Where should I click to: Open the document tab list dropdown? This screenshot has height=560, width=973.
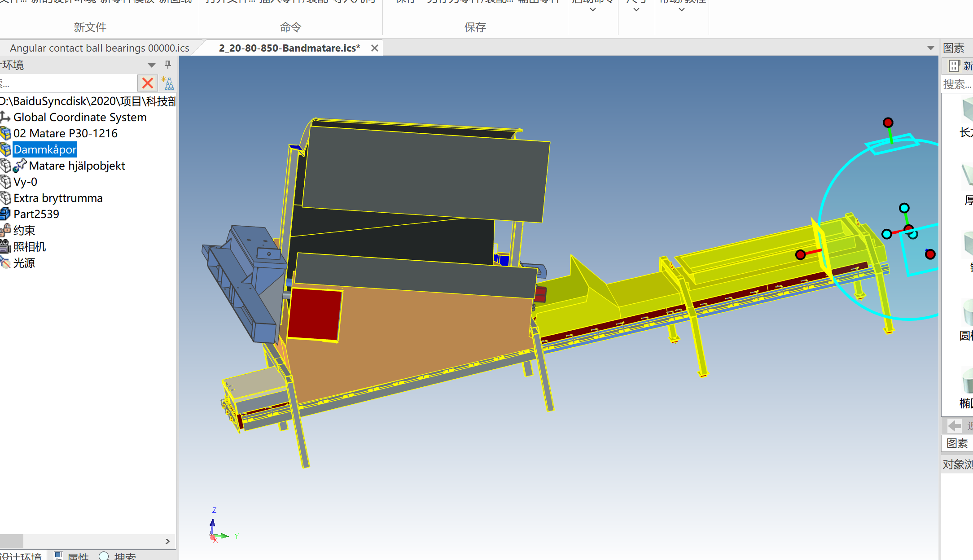[930, 48]
